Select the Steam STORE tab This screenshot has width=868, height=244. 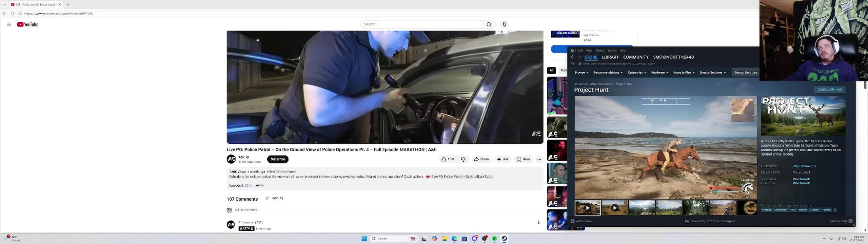(591, 57)
